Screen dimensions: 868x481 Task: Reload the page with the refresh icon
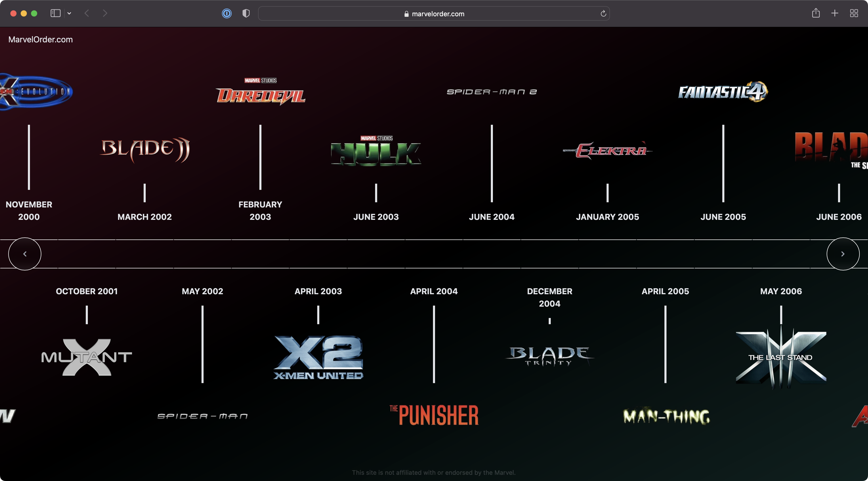click(x=603, y=13)
